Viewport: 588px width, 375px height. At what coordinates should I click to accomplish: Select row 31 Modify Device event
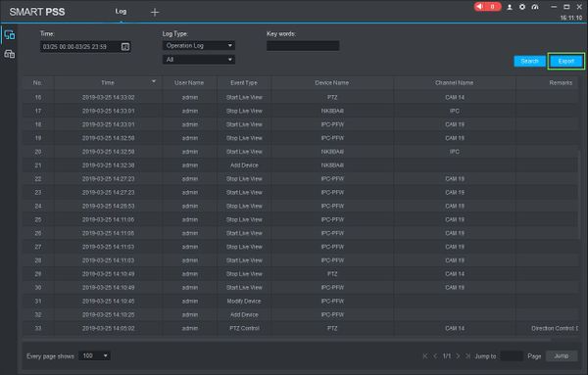pos(300,302)
